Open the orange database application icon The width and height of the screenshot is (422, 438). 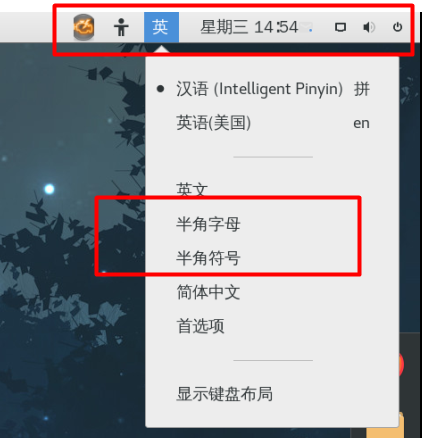point(83,27)
